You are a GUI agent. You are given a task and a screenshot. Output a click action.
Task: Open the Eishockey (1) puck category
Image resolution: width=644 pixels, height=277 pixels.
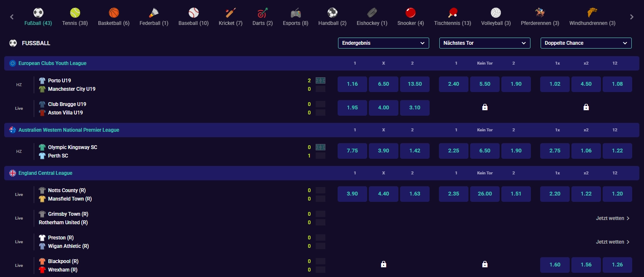pos(372,12)
